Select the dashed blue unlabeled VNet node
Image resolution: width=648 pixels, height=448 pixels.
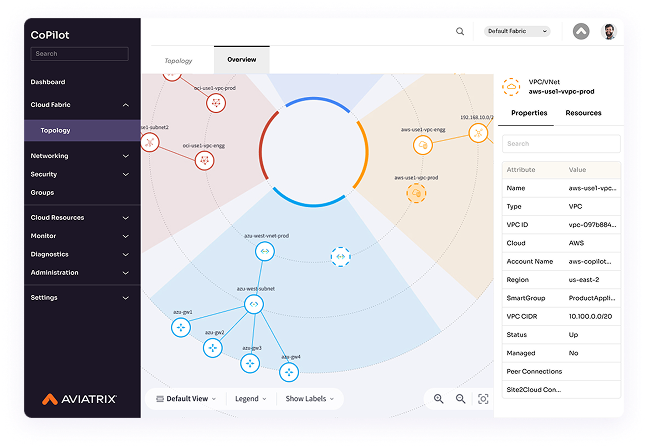[x=341, y=257]
